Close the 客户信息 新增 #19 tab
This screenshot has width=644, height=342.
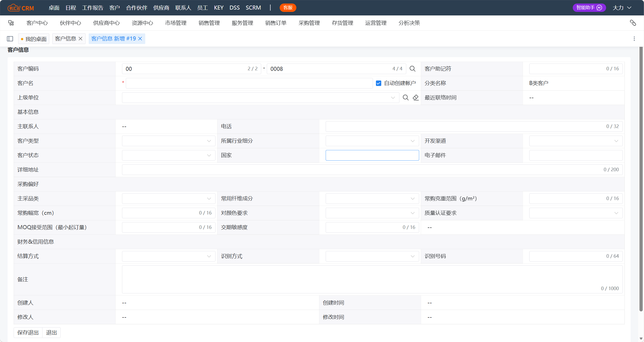(x=140, y=39)
